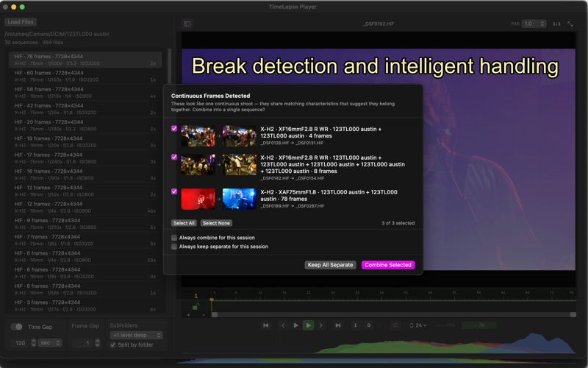Step forward one frame with right chevron

pyautogui.click(x=321, y=325)
